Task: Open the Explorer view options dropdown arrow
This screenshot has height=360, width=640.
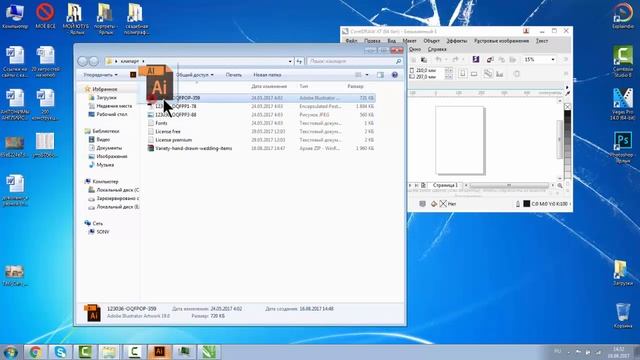Action: (367, 75)
